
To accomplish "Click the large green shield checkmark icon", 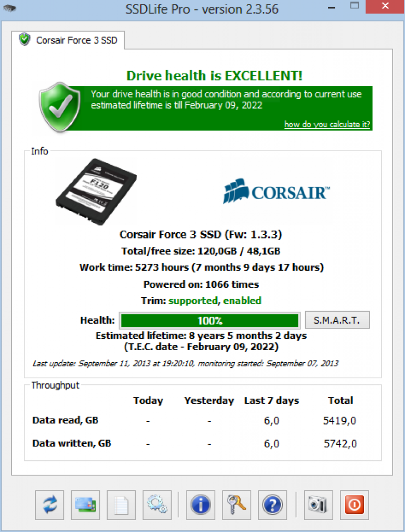I will (60, 107).
